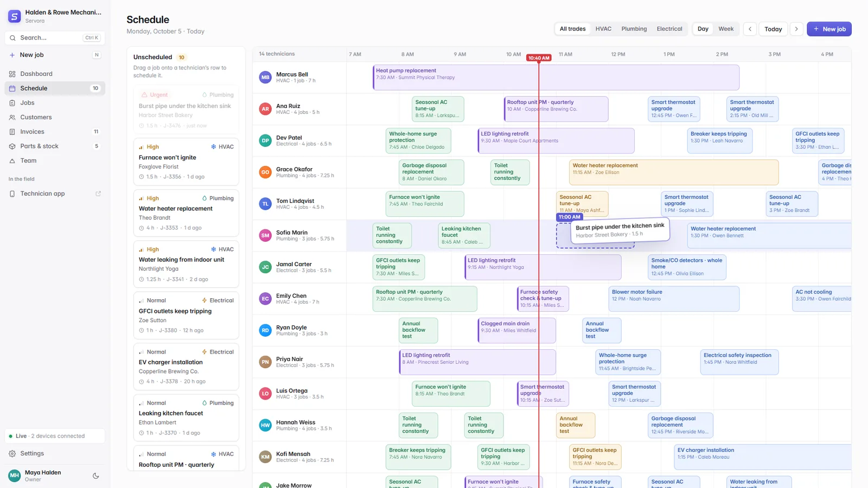
Task: Click Maya Halden's MH avatar
Action: pos(15,476)
